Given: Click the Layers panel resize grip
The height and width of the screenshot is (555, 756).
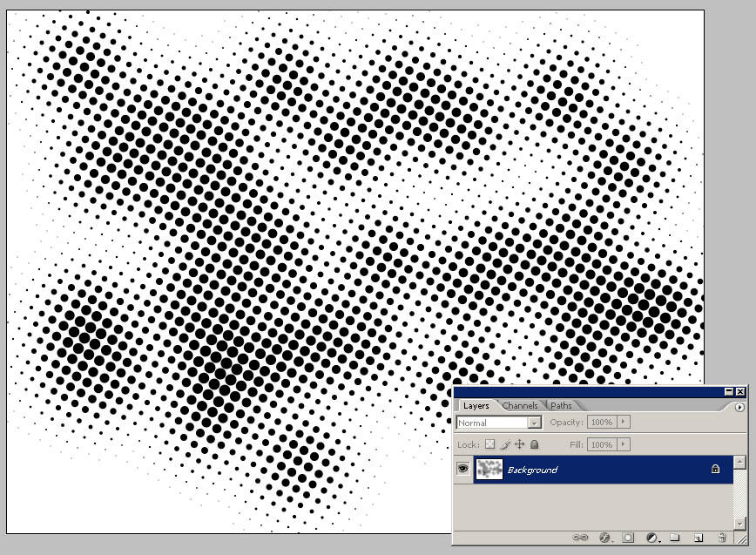Looking at the screenshot, I should (740, 538).
